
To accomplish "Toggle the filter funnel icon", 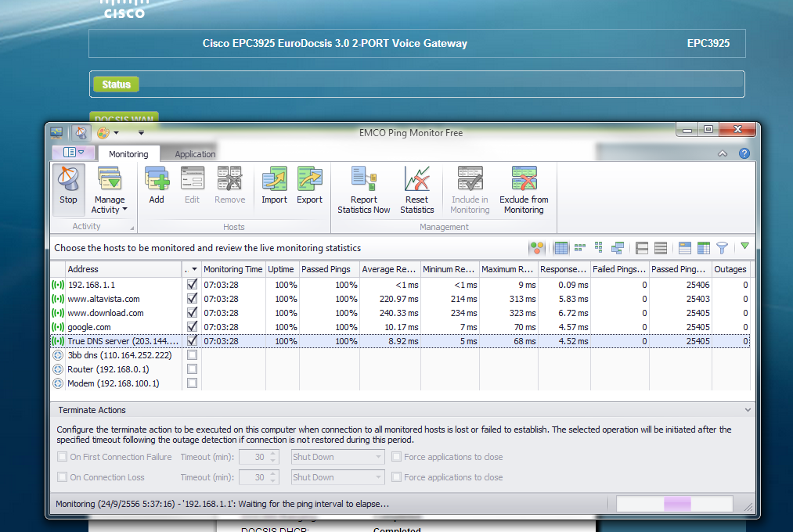I will click(x=723, y=248).
